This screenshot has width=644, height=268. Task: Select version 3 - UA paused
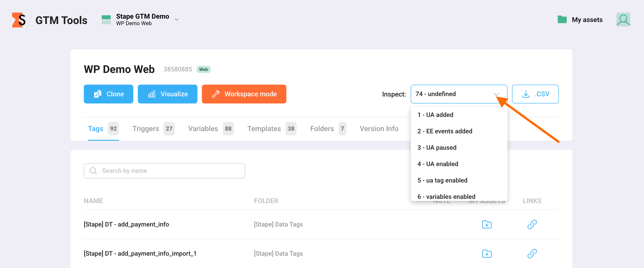coord(459,147)
